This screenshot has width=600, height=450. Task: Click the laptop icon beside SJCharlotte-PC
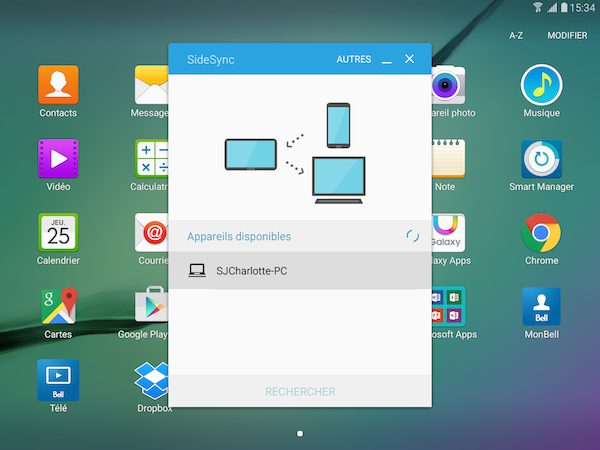coord(197,271)
